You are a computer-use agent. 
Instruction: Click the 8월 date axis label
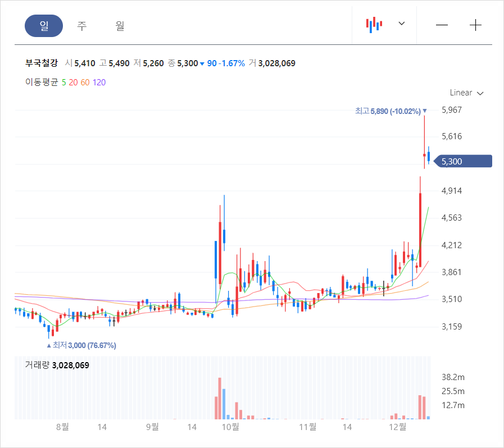tap(62, 427)
